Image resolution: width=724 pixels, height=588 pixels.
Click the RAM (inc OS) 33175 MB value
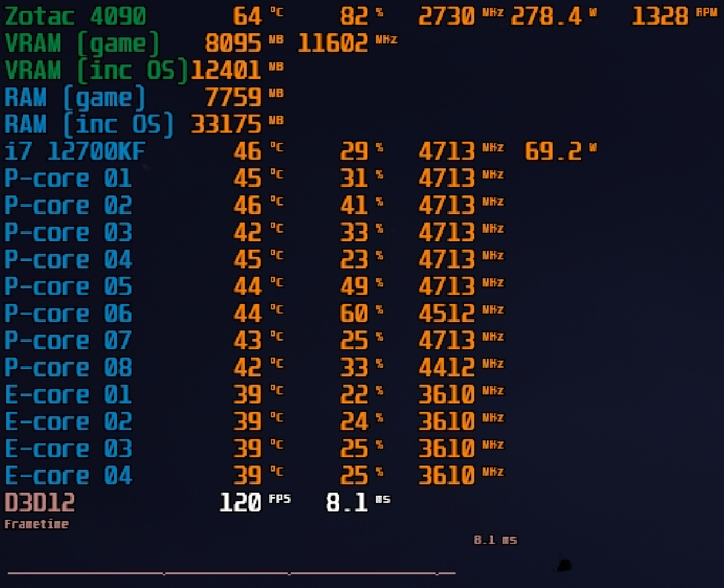click(226, 124)
